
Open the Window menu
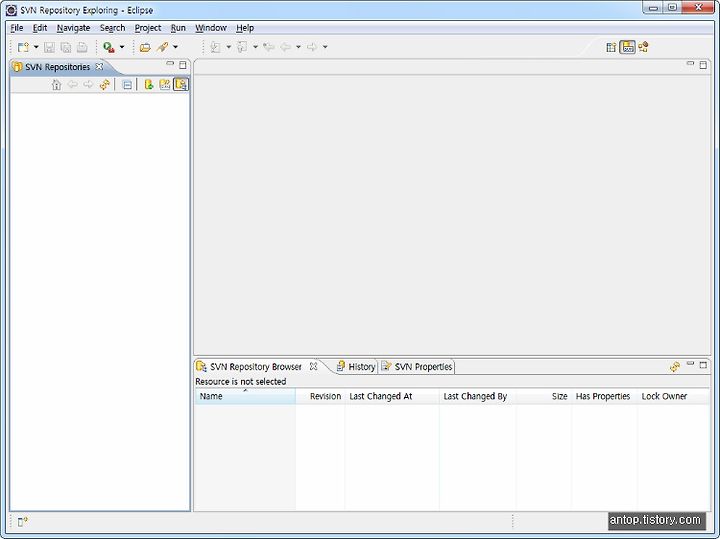(211, 28)
